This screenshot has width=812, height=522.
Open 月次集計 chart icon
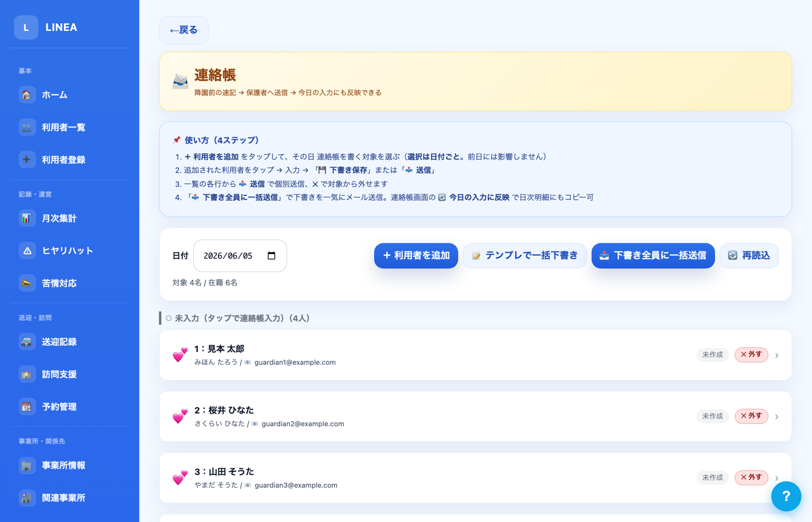[27, 218]
